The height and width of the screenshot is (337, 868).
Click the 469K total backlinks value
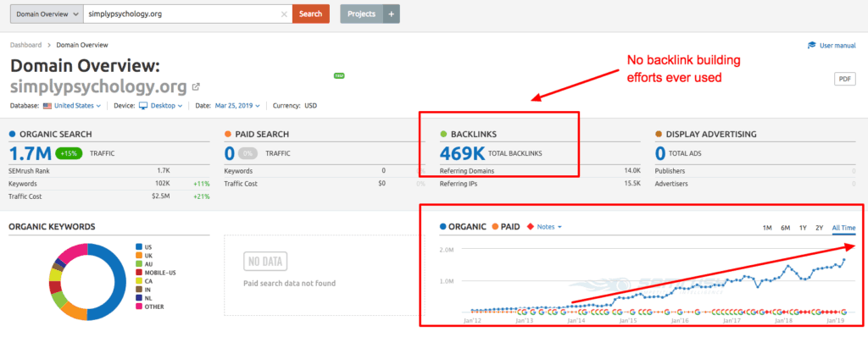tap(462, 153)
